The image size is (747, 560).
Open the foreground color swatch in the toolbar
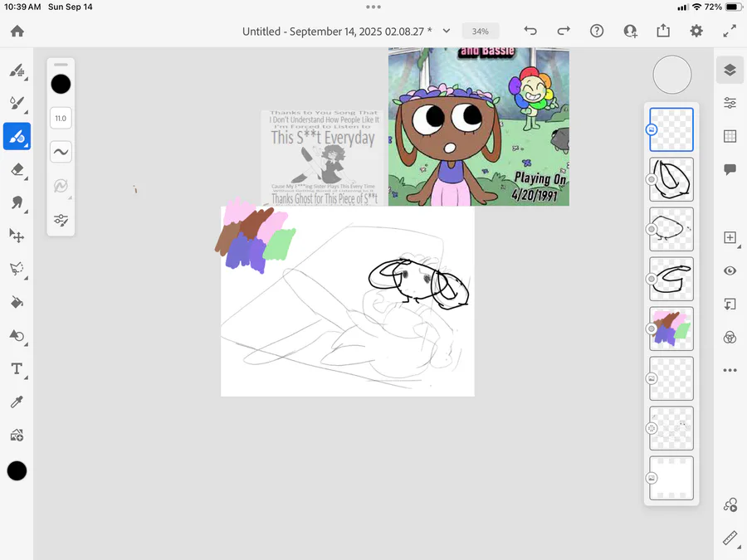point(17,471)
